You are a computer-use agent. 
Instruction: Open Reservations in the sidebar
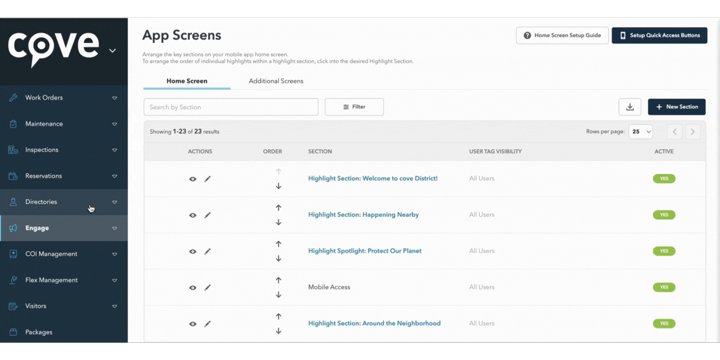coord(64,176)
